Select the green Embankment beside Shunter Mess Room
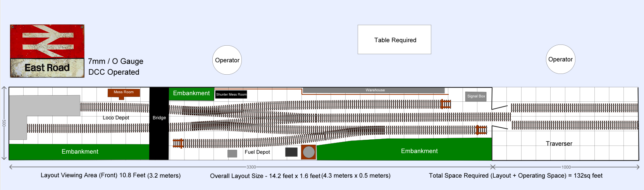 tap(191, 94)
